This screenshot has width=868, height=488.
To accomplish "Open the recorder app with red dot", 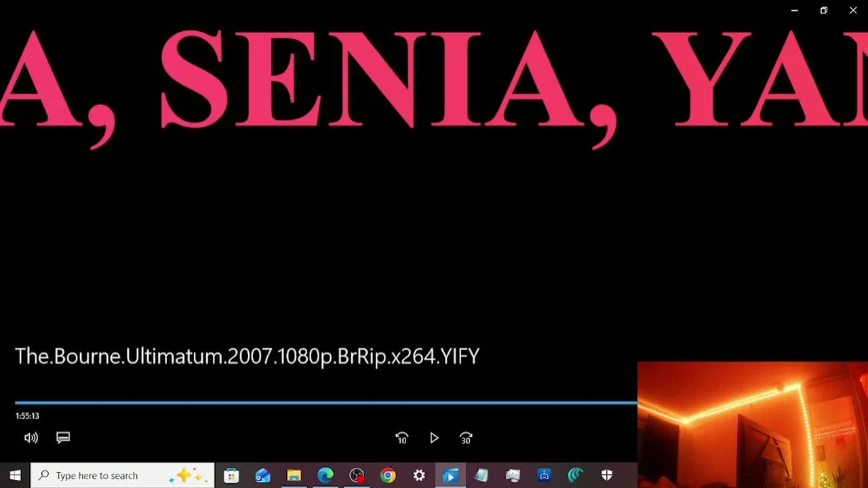I will [x=357, y=475].
